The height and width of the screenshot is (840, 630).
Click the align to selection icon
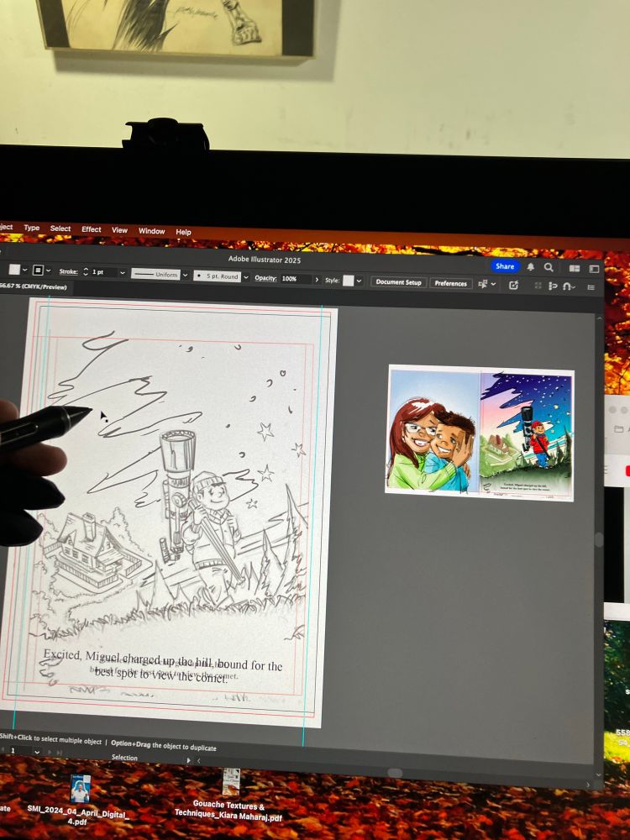click(x=483, y=284)
